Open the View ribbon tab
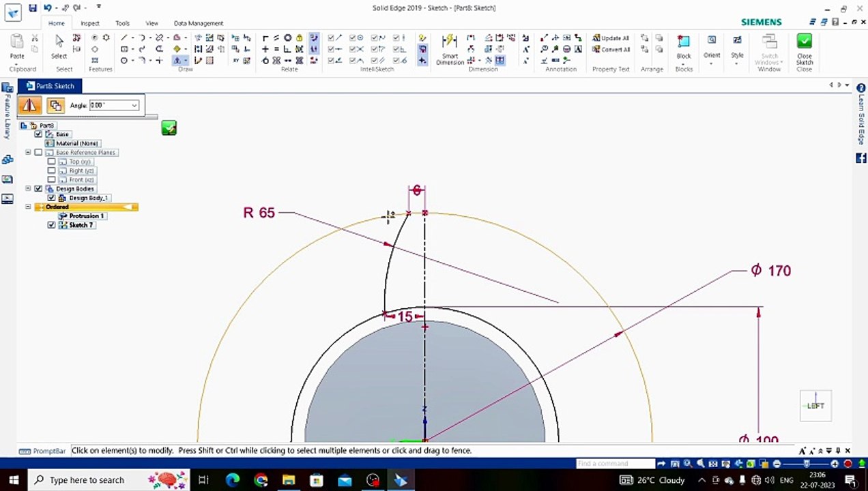 [x=152, y=23]
